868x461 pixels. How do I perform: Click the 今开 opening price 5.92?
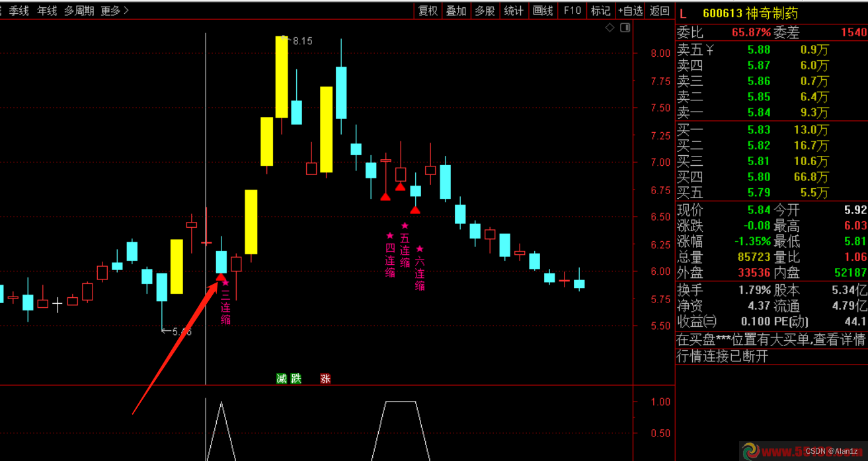[x=855, y=210]
